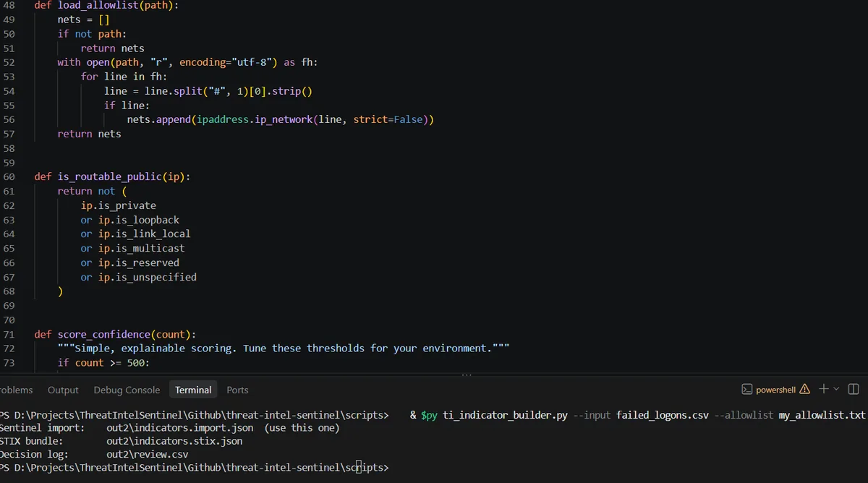This screenshot has width=868, height=483.
Task: Open the launch profile dropdown chevron
Action: tap(837, 389)
